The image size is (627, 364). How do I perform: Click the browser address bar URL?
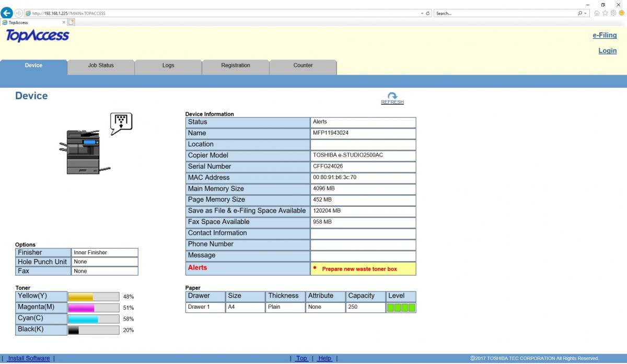pos(68,13)
